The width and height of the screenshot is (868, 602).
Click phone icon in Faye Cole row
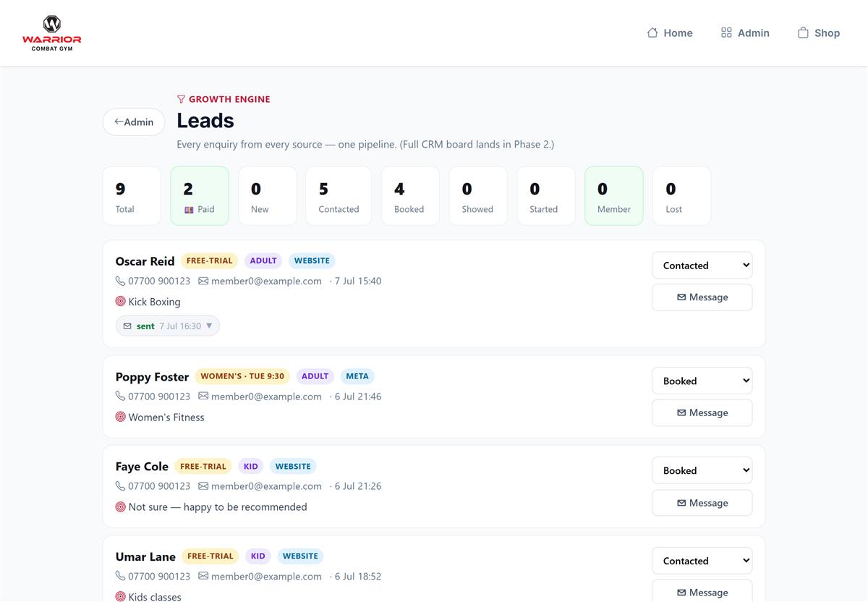(x=120, y=486)
